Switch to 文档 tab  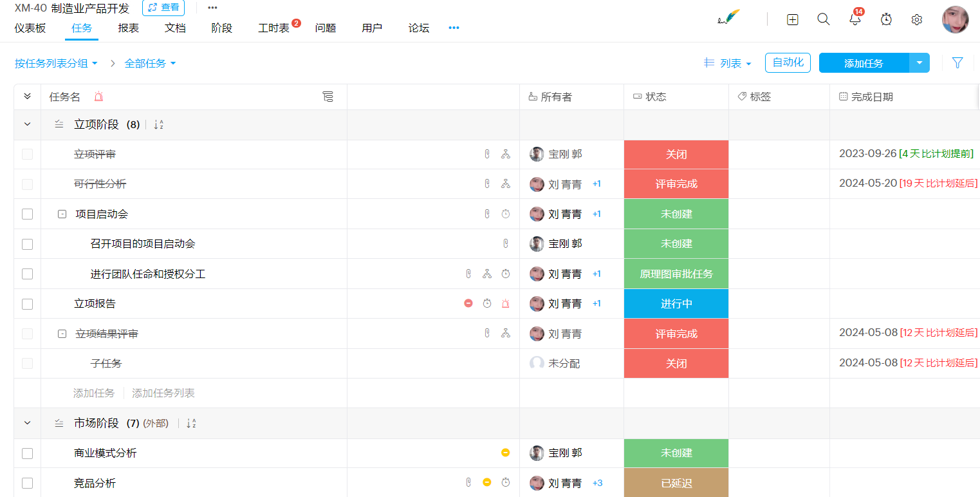pos(175,28)
